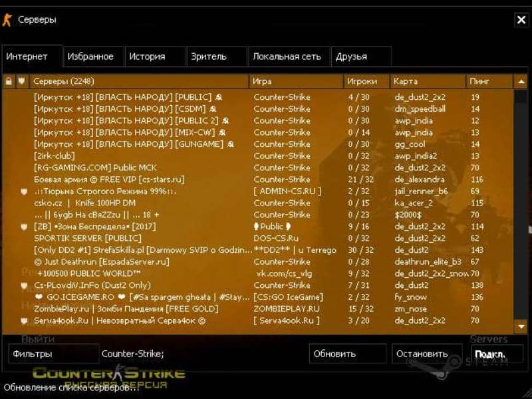This screenshot has width=532, height=399.
Task: Open the Локальная сеть tab
Action: pyautogui.click(x=289, y=57)
